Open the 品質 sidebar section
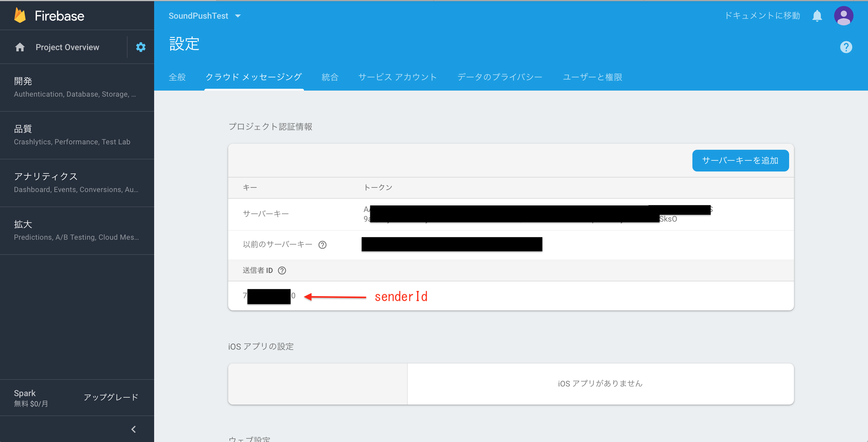The width and height of the screenshot is (868, 442). [23, 129]
